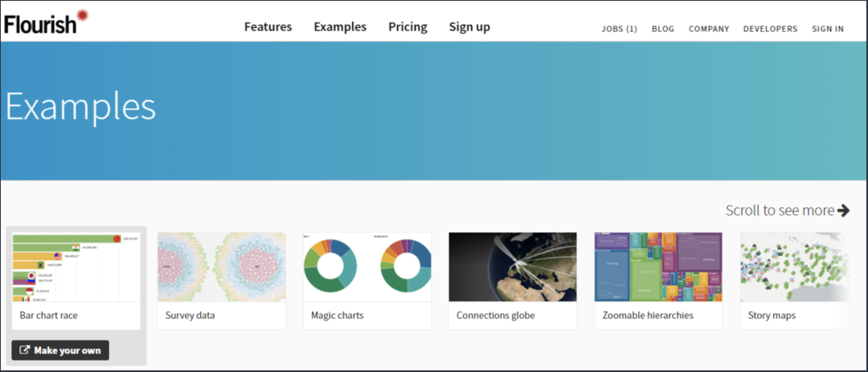Open the Survey data thumbnail

[222, 267]
